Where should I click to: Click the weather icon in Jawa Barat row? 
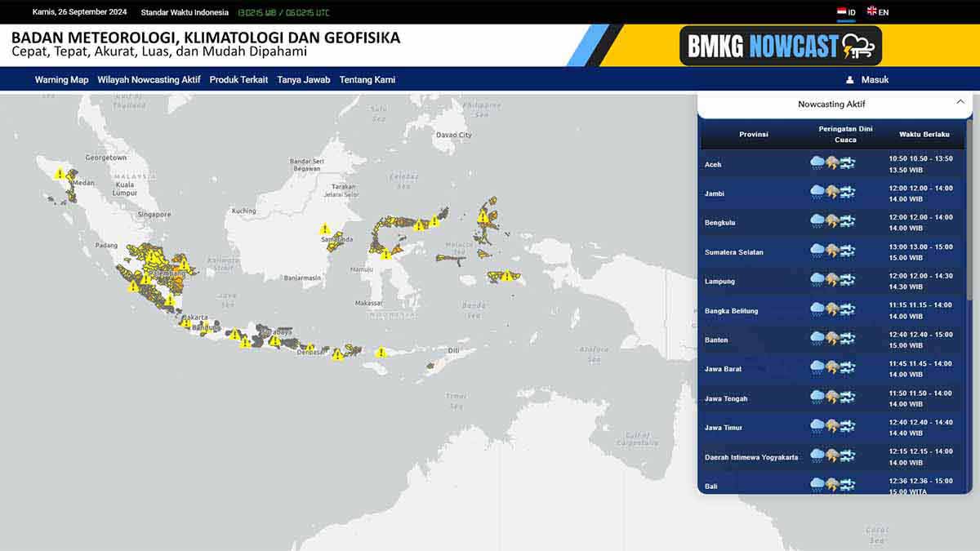click(832, 369)
